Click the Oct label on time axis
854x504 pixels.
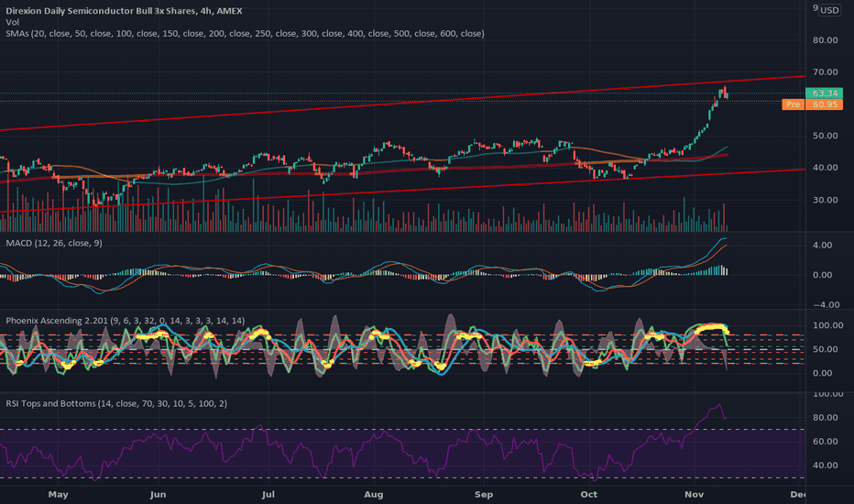(589, 495)
